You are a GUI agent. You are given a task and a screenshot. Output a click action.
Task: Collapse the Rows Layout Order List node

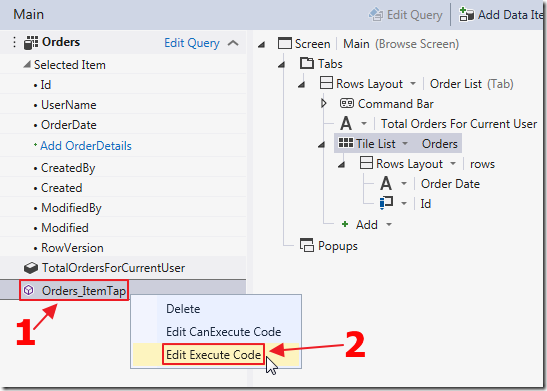pos(301,84)
